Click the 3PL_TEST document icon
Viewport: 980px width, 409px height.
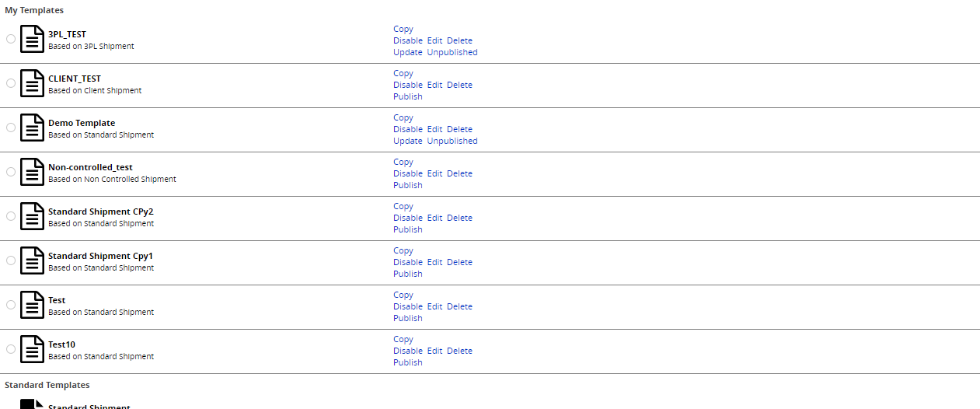(32, 39)
